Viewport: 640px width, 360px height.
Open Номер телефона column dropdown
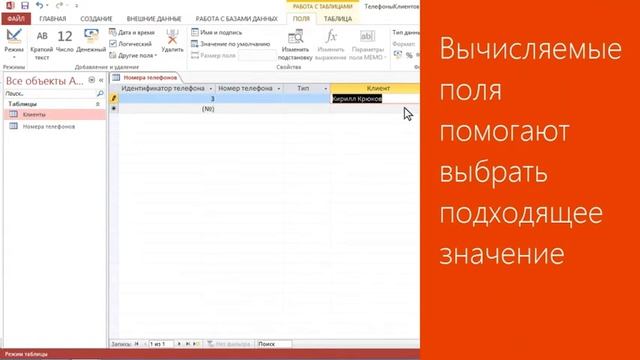[279, 89]
